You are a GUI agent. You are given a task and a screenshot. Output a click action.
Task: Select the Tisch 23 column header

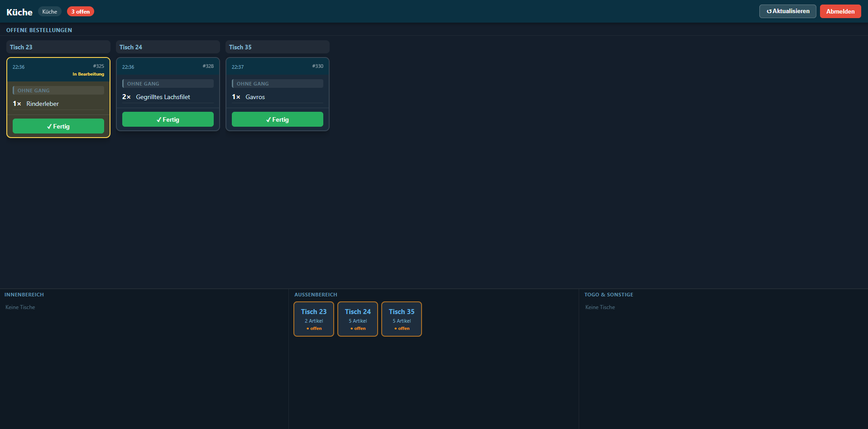coord(58,47)
